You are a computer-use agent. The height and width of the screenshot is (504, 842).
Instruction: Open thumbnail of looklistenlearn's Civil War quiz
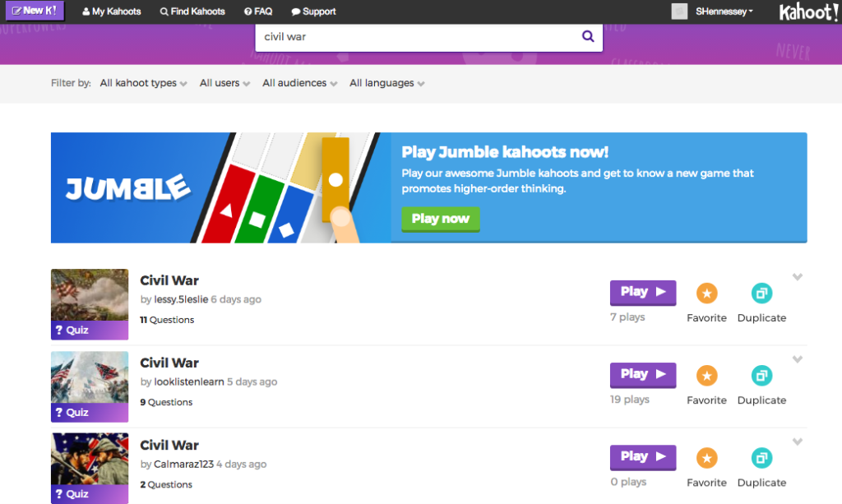(x=90, y=386)
